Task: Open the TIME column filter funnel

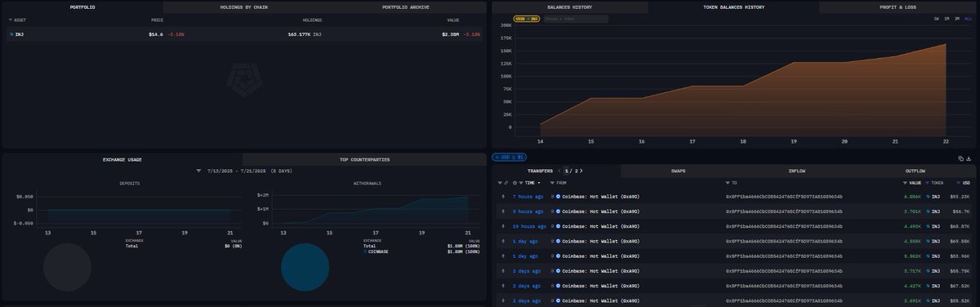Action: point(521,183)
